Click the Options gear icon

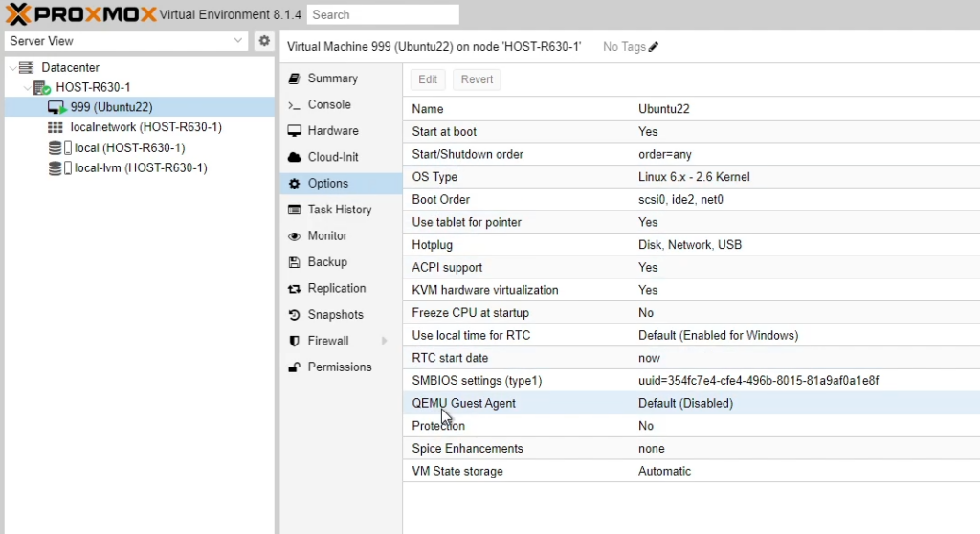294,184
